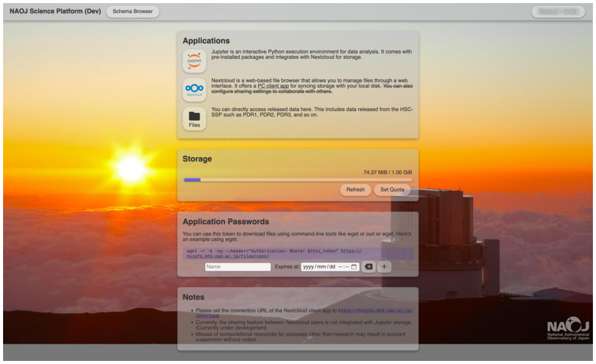
Task: Open the Nextcloud app icon
Action: pyautogui.click(x=194, y=88)
